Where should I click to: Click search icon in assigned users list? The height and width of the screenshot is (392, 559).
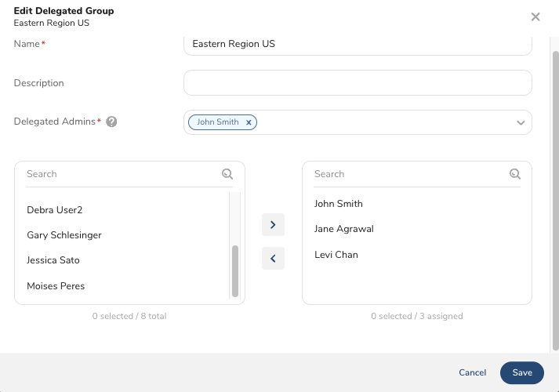coord(515,174)
